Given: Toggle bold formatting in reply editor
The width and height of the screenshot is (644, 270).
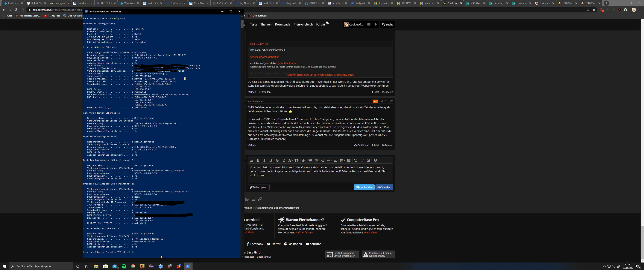Looking at the screenshot, I should click(x=258, y=160).
